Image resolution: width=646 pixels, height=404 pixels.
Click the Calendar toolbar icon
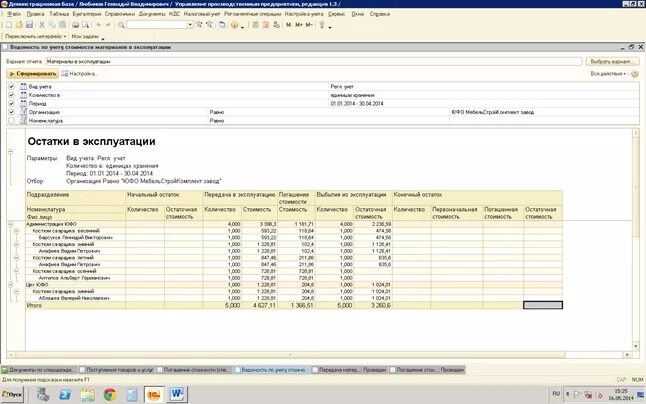coord(266,25)
